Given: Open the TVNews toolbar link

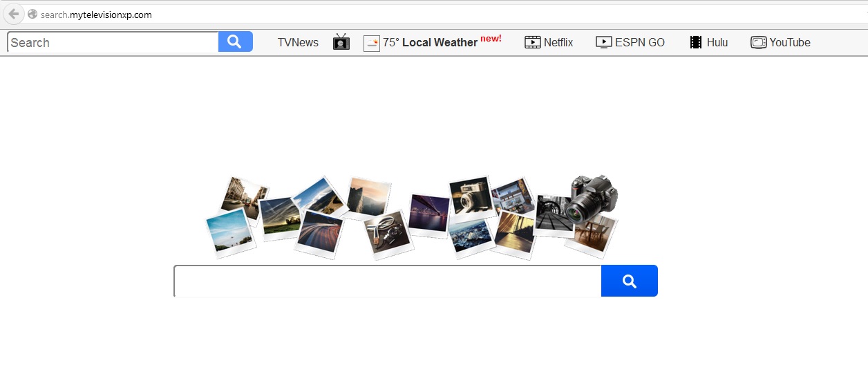Looking at the screenshot, I should [x=298, y=42].
